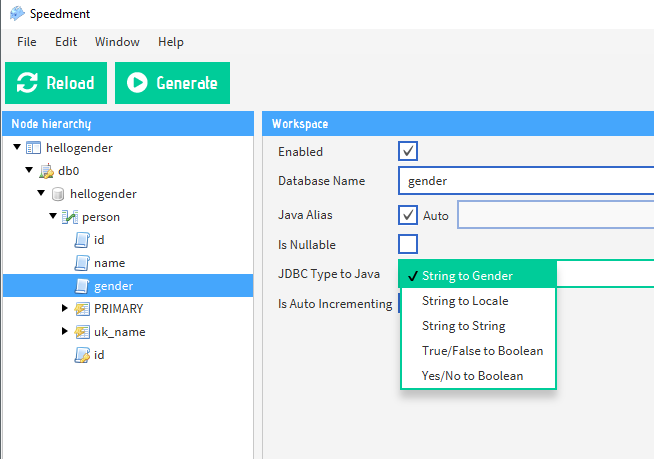Click the Database Name label
The width and height of the screenshot is (654, 459).
click(x=322, y=181)
